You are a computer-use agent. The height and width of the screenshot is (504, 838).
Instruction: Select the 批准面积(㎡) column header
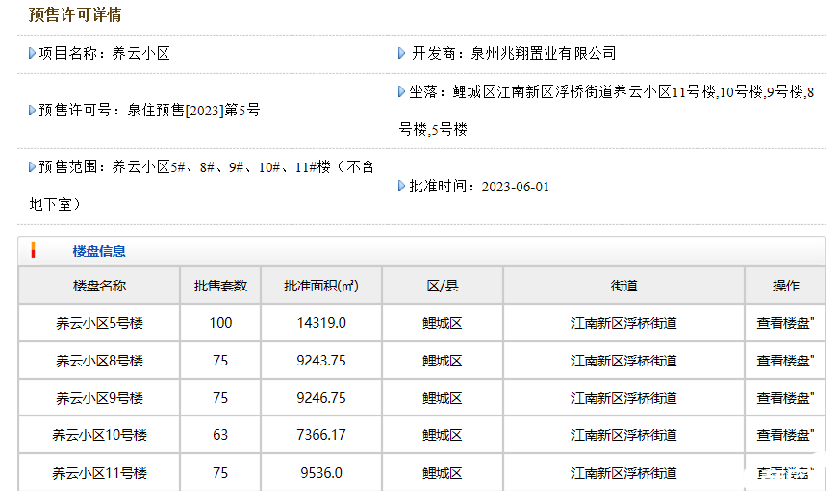(x=321, y=286)
